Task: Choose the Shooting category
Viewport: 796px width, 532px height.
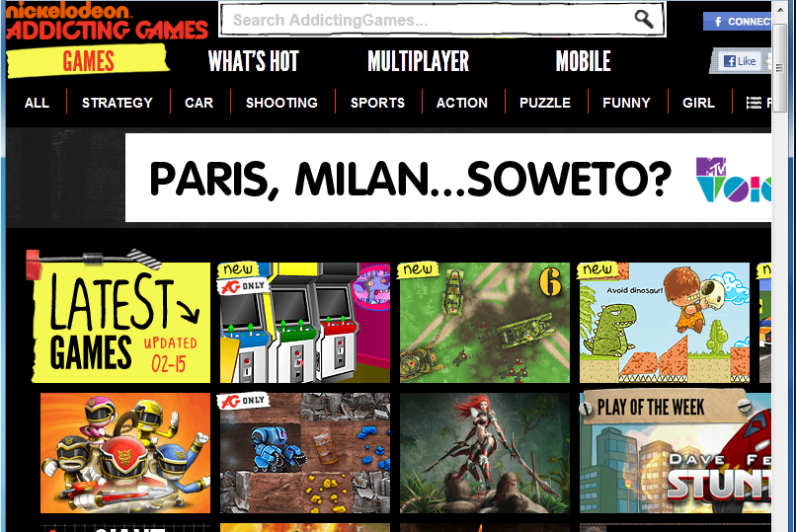Action: tap(281, 103)
